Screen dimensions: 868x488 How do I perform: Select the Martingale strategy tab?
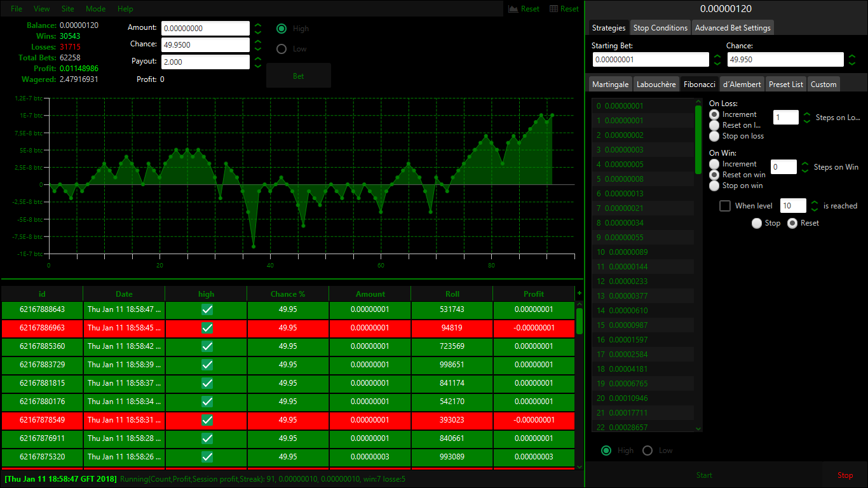pos(610,84)
